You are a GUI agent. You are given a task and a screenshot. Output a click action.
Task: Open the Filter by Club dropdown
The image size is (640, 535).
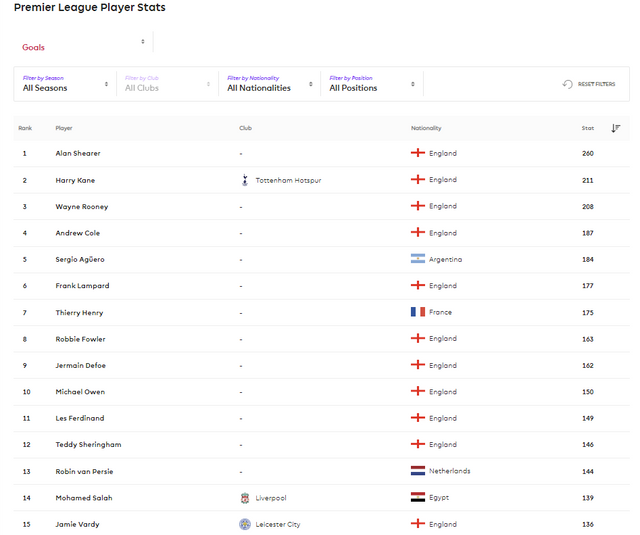click(x=166, y=84)
